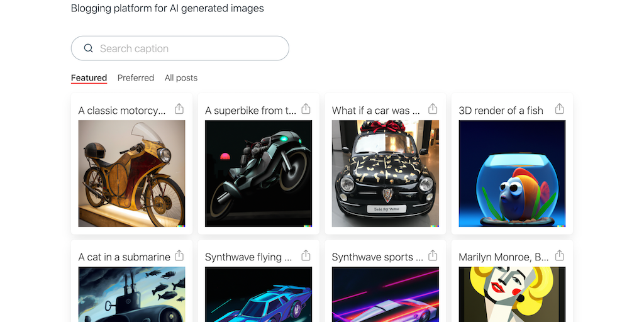Open the Marilyn Monroe cubist portrait image
The height and width of the screenshot is (322, 644).
click(512, 294)
